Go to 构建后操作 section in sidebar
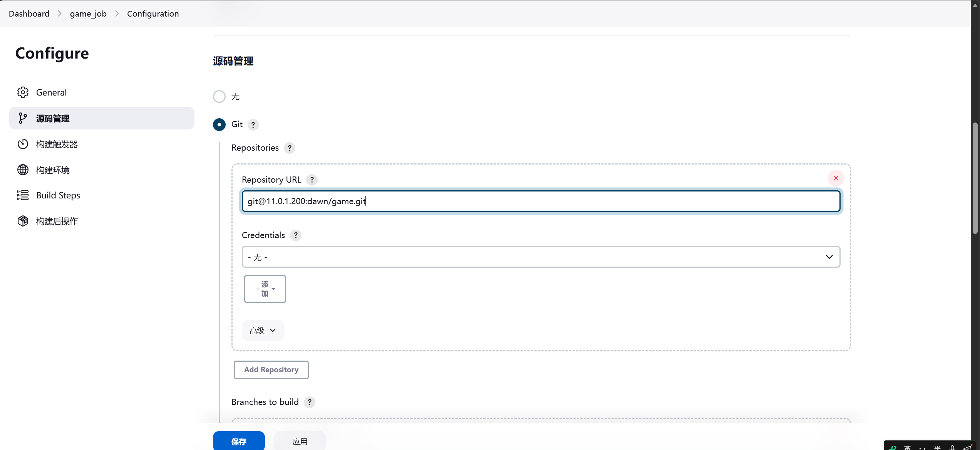 tap(102, 221)
